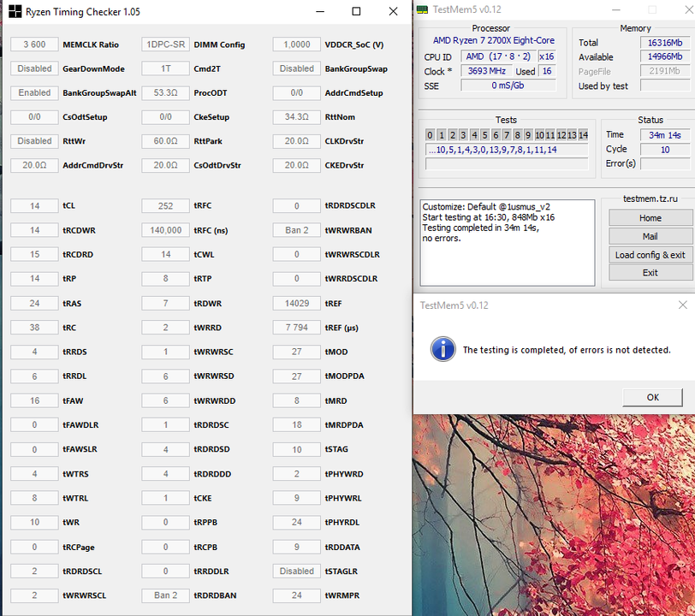Click the Exit button in TestMem5
The height and width of the screenshot is (616, 695).
[650, 273]
